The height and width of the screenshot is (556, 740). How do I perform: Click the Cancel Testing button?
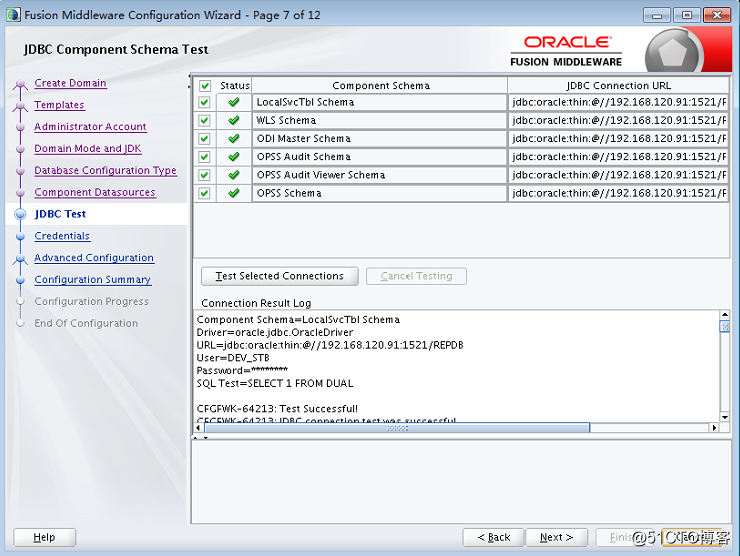(x=416, y=276)
